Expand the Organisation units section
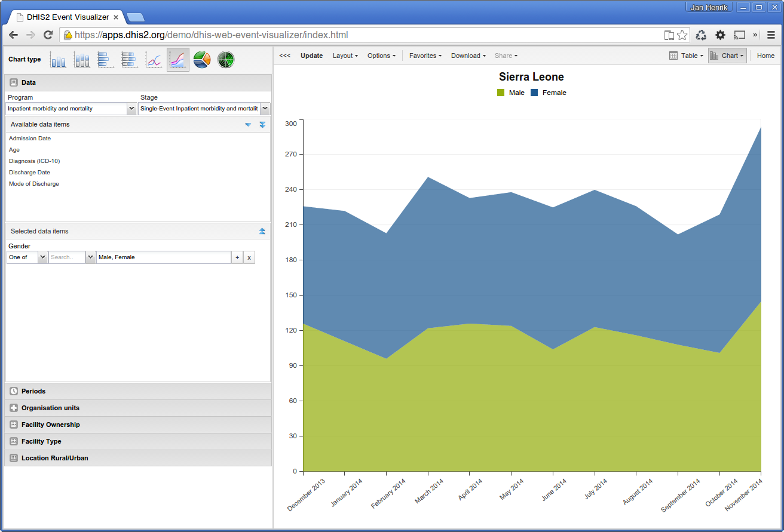 (x=50, y=408)
